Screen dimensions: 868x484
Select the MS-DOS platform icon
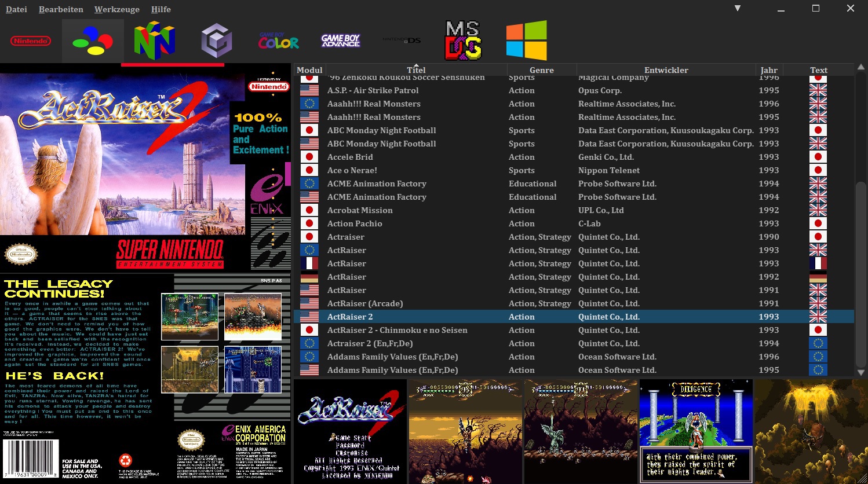[x=464, y=41]
